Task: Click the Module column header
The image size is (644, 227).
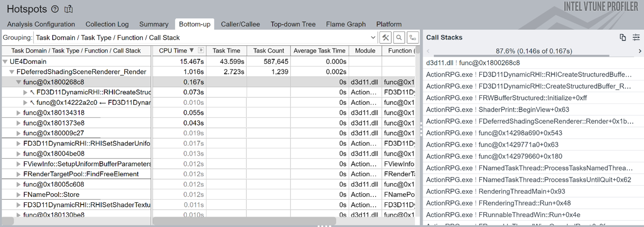Action: [x=365, y=51]
